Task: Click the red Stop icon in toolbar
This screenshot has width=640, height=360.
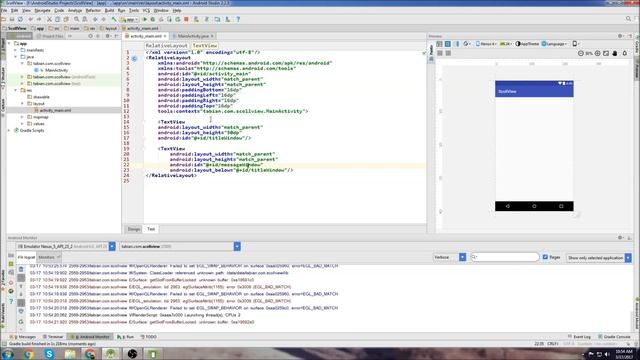Action: (186, 19)
